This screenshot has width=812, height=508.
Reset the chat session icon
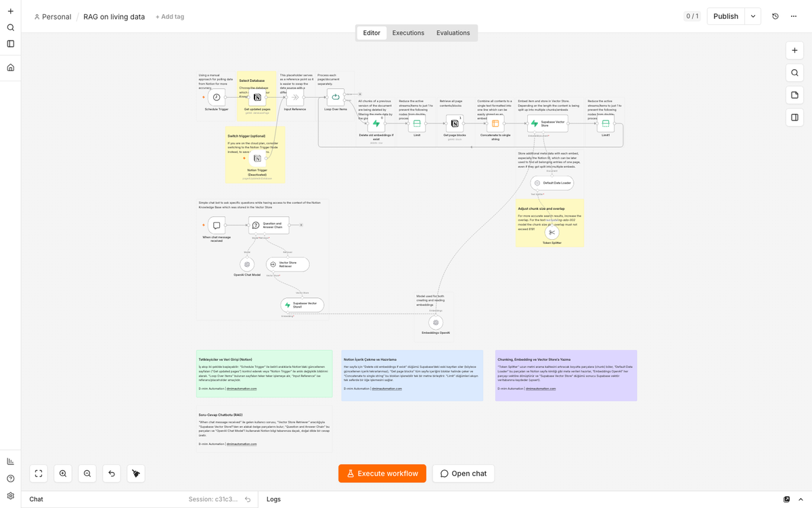pyautogui.click(x=248, y=499)
